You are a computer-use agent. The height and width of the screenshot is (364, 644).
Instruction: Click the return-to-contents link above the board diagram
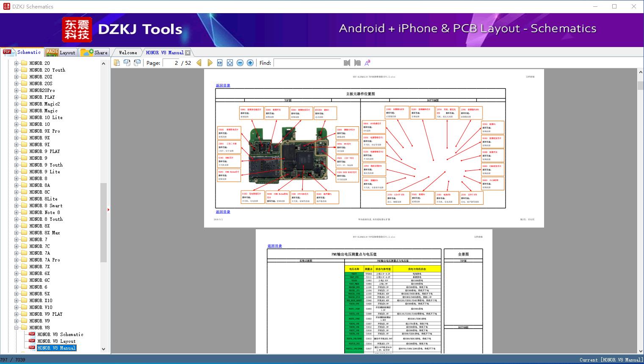coord(223,86)
